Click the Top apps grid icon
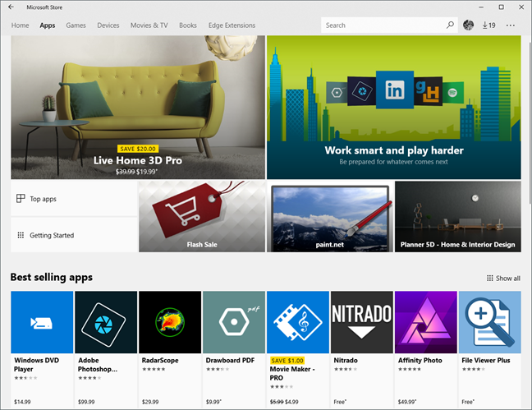Screen dimensions: 532x410 pyautogui.click(x=21, y=198)
